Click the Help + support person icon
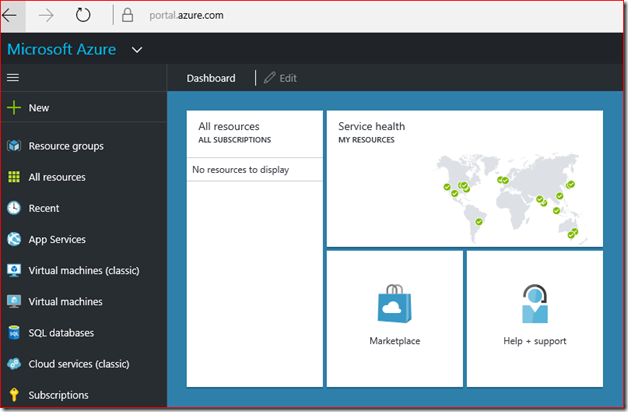This screenshot has height=412, width=628. [535, 303]
